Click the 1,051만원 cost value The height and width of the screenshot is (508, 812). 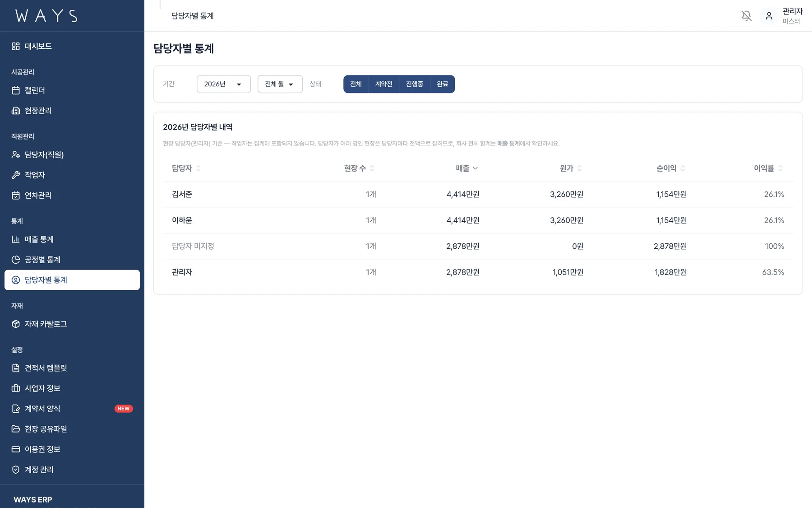coord(568,272)
